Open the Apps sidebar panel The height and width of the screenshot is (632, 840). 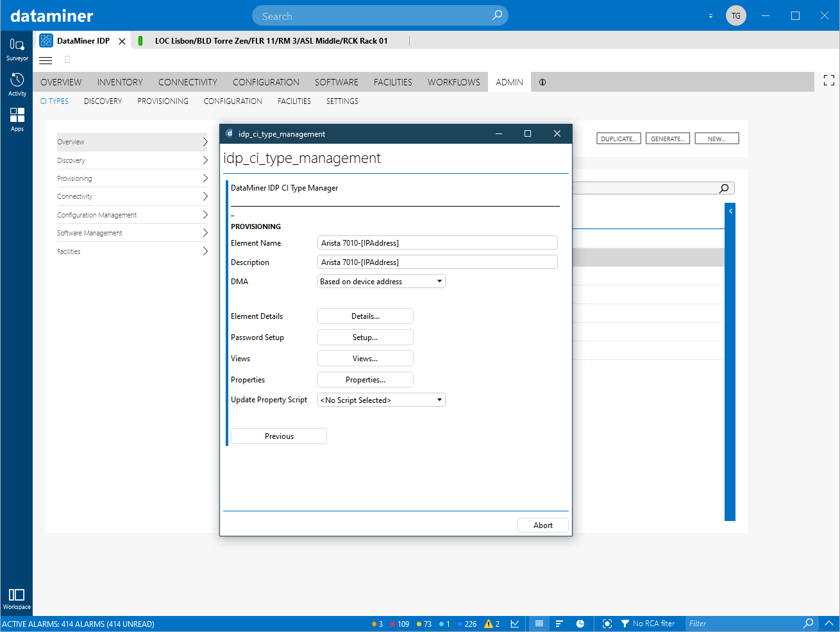[x=17, y=119]
